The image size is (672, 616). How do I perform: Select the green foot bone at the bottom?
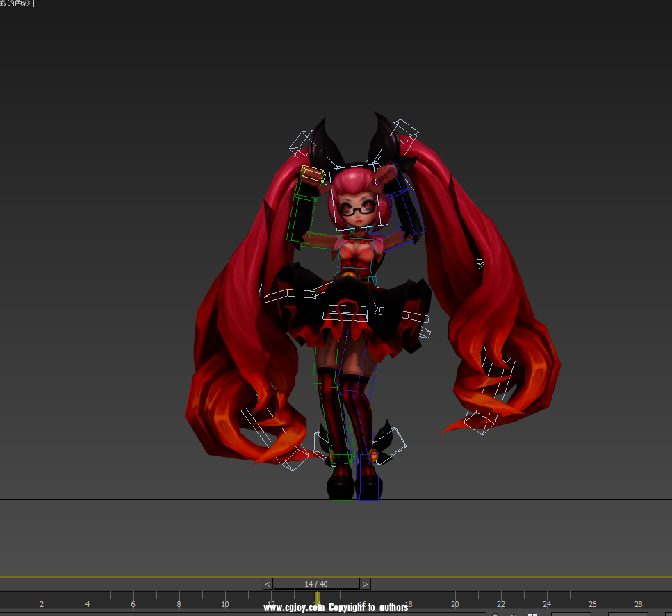tap(341, 478)
